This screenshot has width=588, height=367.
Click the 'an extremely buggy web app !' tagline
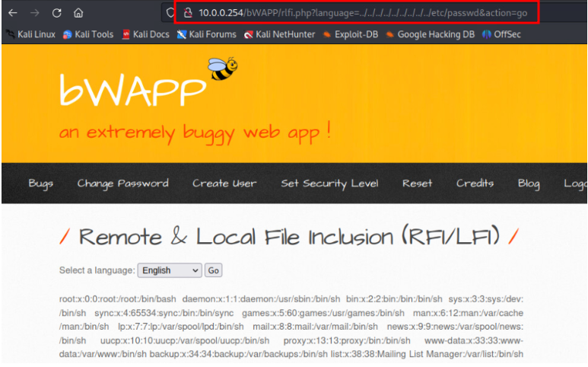point(195,133)
